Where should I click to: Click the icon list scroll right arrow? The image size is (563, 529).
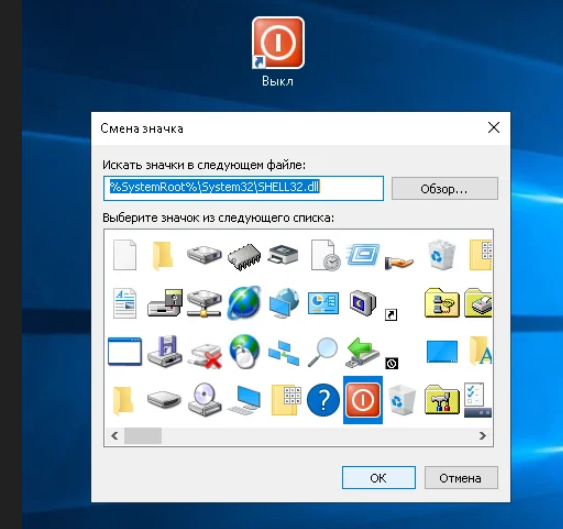click(x=483, y=436)
